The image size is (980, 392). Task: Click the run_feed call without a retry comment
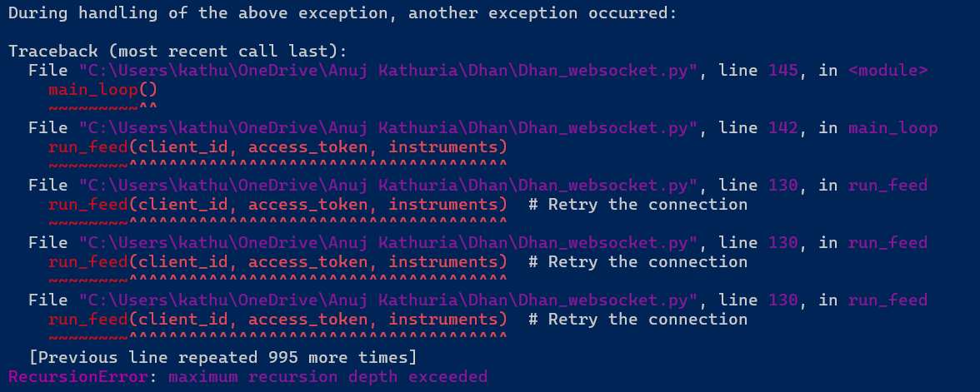(277, 147)
